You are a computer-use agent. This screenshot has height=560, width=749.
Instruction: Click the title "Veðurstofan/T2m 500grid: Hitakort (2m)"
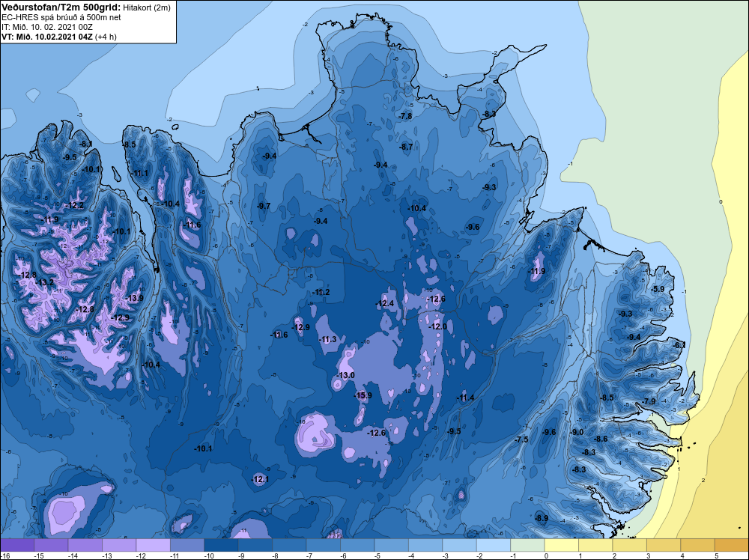click(x=86, y=7)
